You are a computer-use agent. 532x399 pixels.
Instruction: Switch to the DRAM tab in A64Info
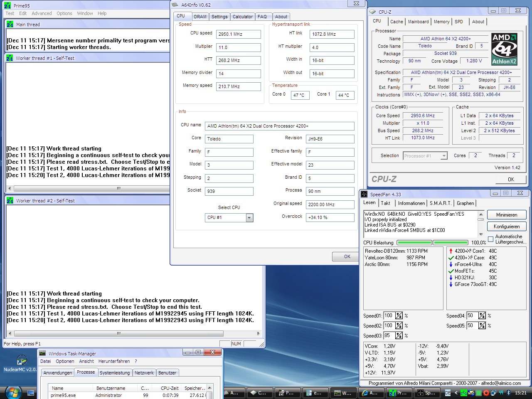(200, 17)
